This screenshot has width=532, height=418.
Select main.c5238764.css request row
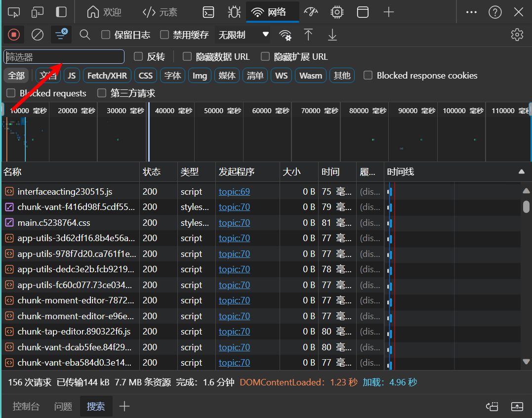pyautogui.click(x=261, y=222)
